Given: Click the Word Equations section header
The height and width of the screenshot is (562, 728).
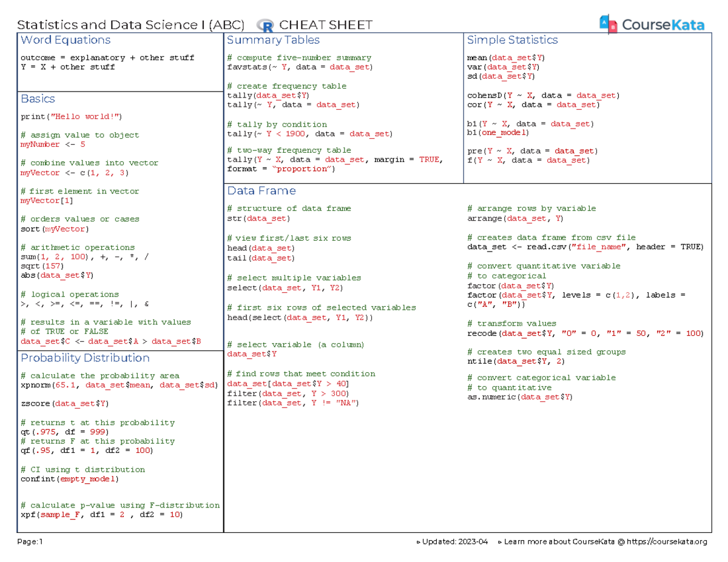Looking at the screenshot, I should [65, 40].
